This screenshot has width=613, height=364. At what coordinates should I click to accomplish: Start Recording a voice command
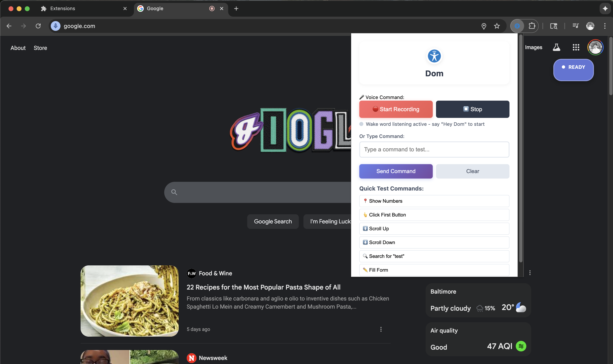click(x=396, y=109)
